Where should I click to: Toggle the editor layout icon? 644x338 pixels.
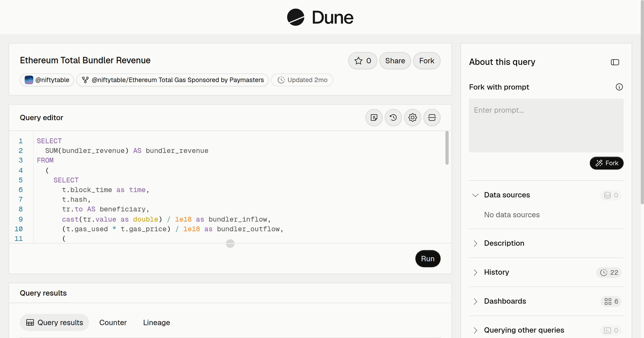pyautogui.click(x=432, y=117)
